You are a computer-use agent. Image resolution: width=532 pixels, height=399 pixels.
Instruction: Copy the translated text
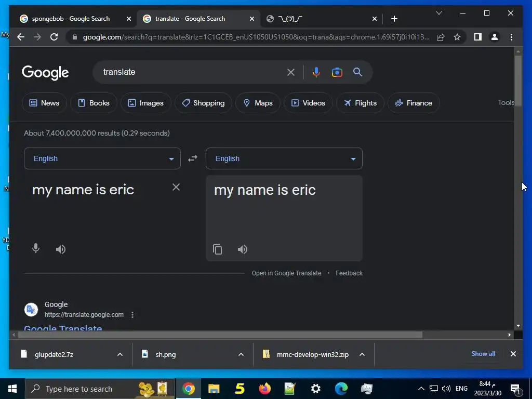point(218,249)
